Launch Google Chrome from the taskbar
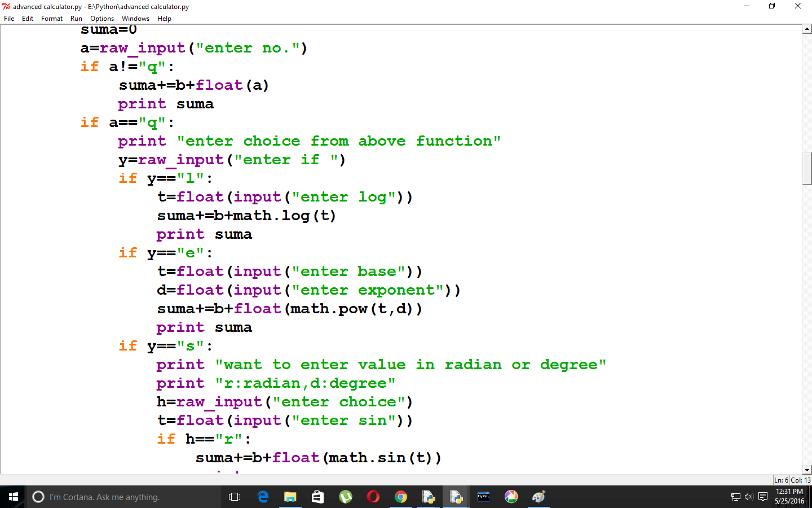The width and height of the screenshot is (812, 508). pos(400,497)
